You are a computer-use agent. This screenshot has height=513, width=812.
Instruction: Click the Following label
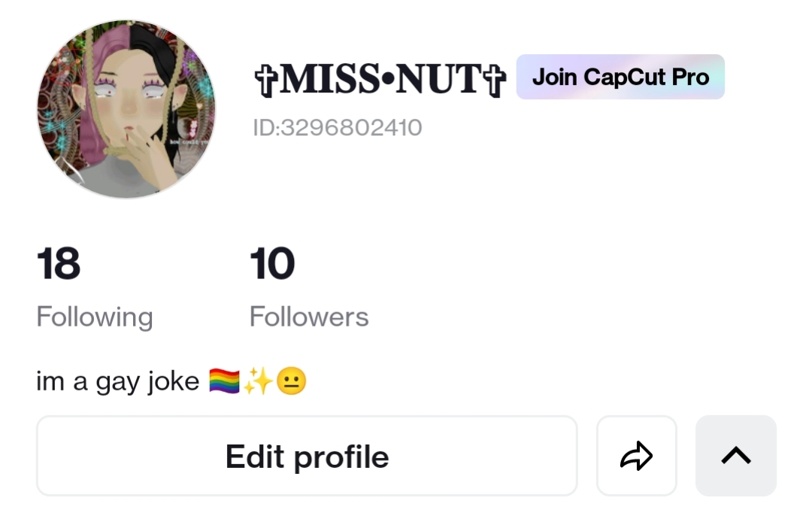[x=95, y=317]
